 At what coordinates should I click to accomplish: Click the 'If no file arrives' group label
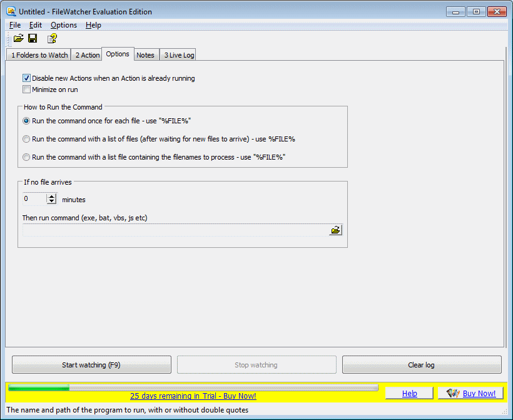(x=48, y=182)
